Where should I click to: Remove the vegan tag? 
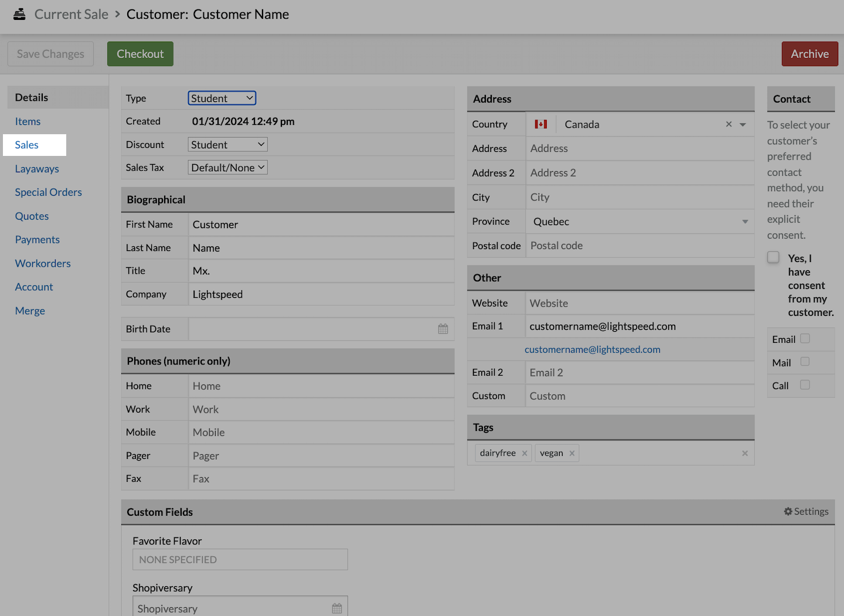click(572, 453)
